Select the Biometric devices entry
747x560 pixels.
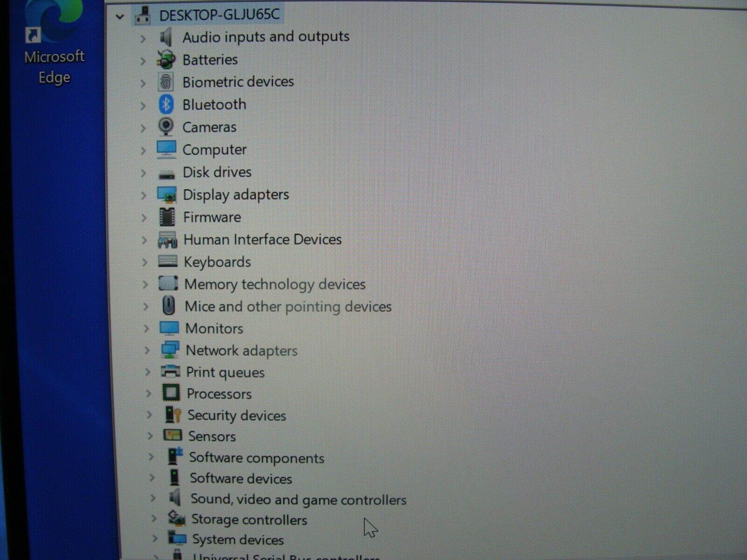tap(239, 82)
